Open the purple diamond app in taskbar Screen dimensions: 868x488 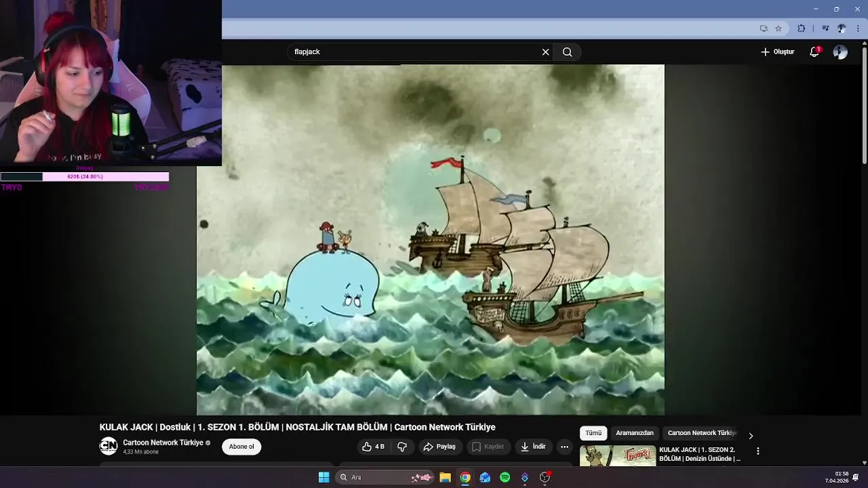click(524, 478)
